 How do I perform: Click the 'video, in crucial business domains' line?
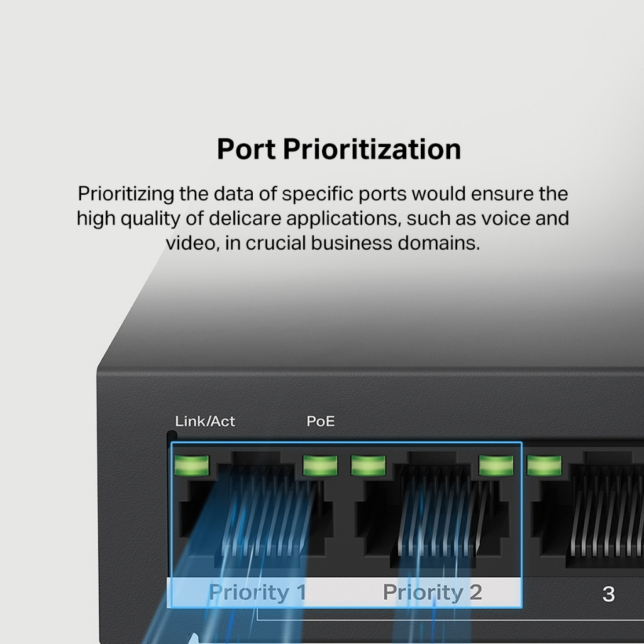(x=323, y=243)
